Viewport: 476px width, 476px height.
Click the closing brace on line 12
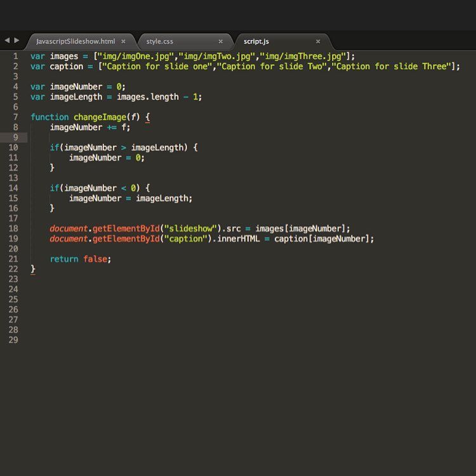pos(52,168)
